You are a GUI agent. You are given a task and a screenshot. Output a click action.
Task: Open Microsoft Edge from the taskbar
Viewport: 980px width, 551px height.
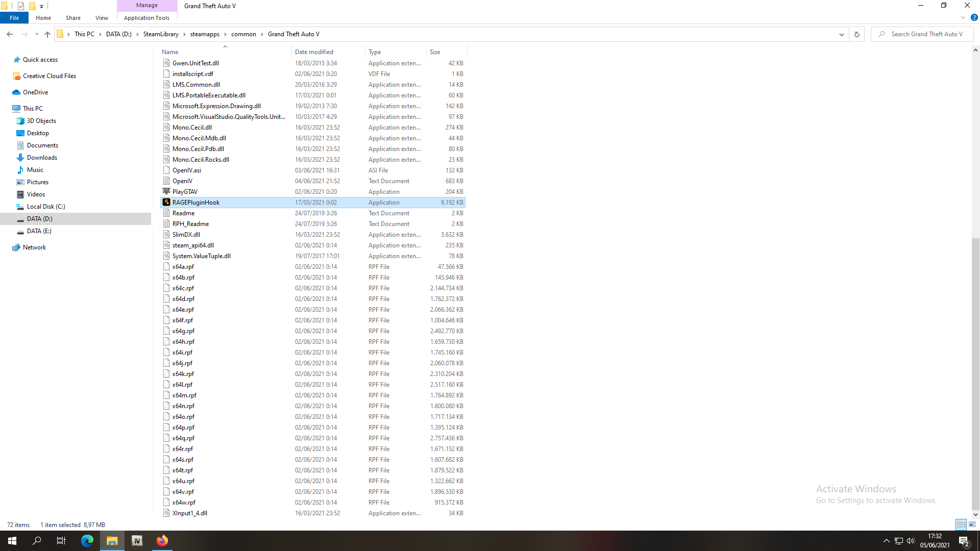point(87,541)
